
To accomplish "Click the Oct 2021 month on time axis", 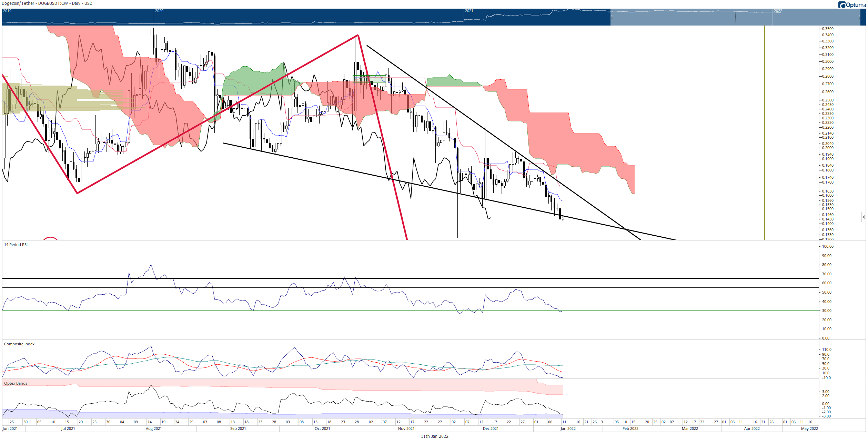I will (x=322, y=429).
